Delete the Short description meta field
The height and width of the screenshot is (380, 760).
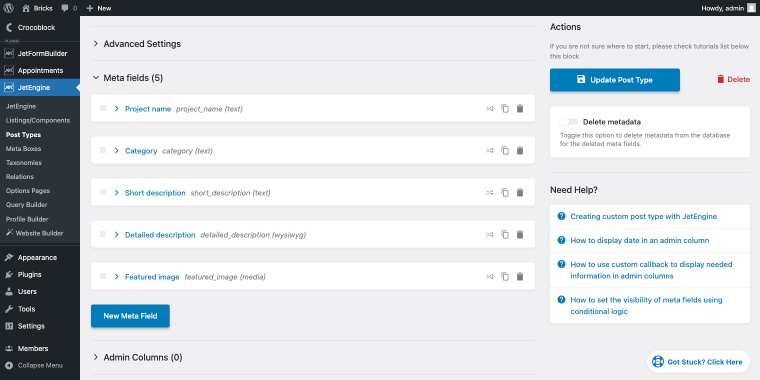point(520,192)
